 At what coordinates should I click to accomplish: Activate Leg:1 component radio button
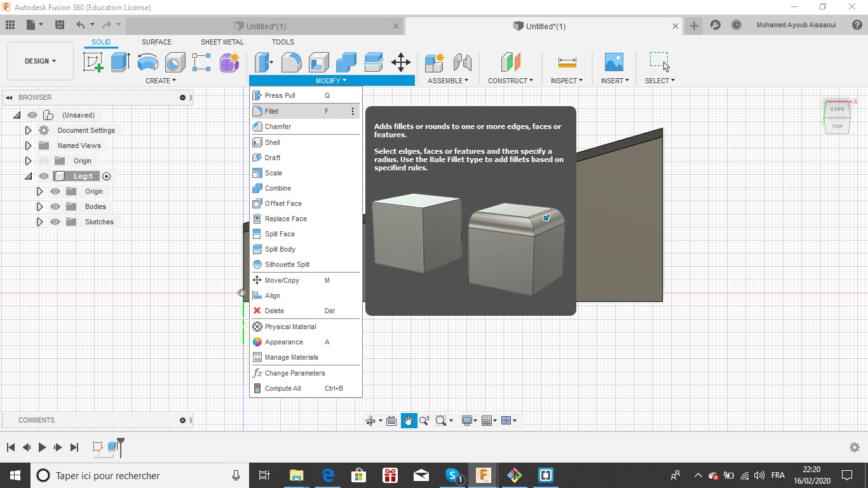[107, 177]
